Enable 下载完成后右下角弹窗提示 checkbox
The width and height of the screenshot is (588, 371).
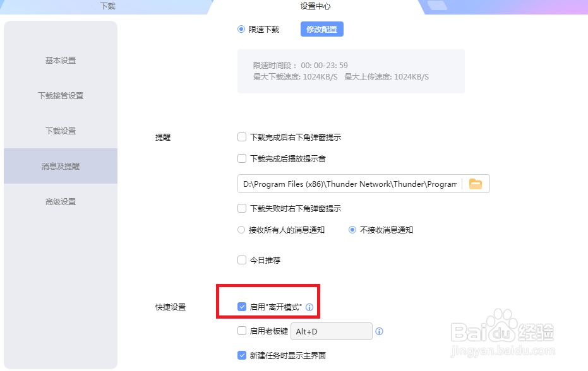[242, 137]
